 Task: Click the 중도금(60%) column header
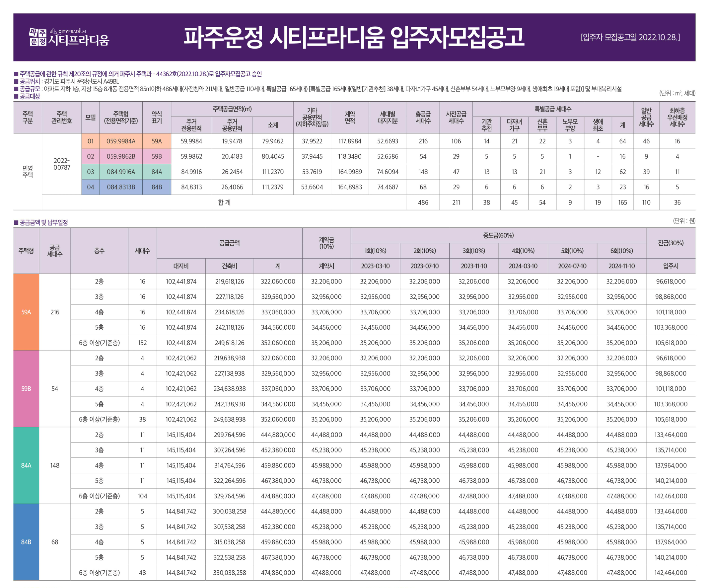point(498,235)
